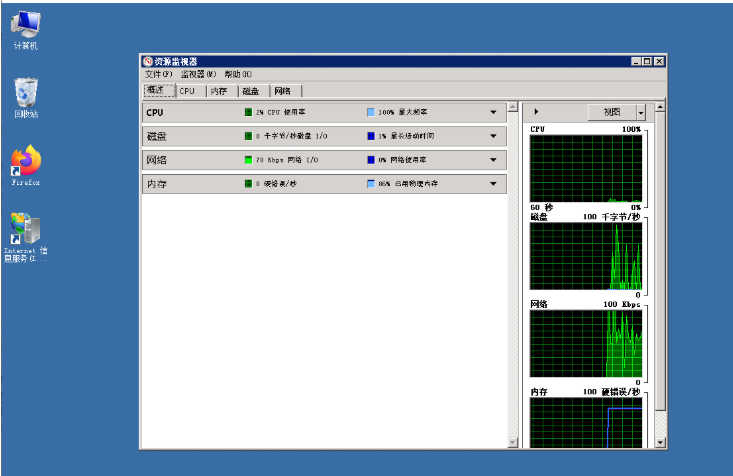Click green CPU 使用率 indicator square

248,113
